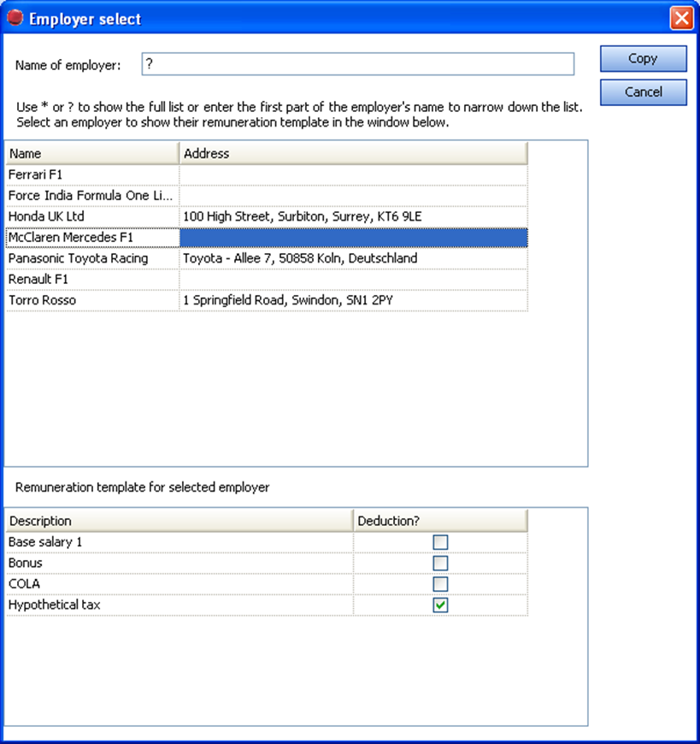Toggle the COLA deduction checkbox

(x=440, y=584)
